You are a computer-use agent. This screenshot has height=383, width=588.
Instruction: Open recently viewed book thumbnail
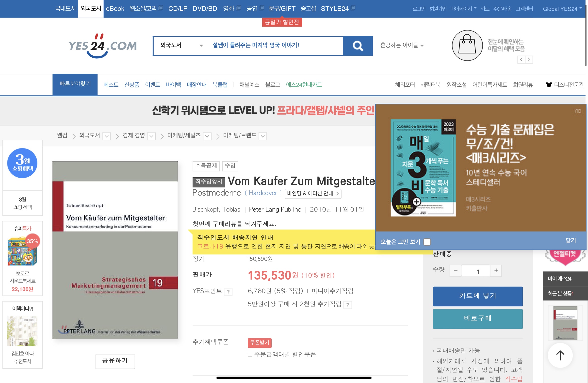[565, 323]
